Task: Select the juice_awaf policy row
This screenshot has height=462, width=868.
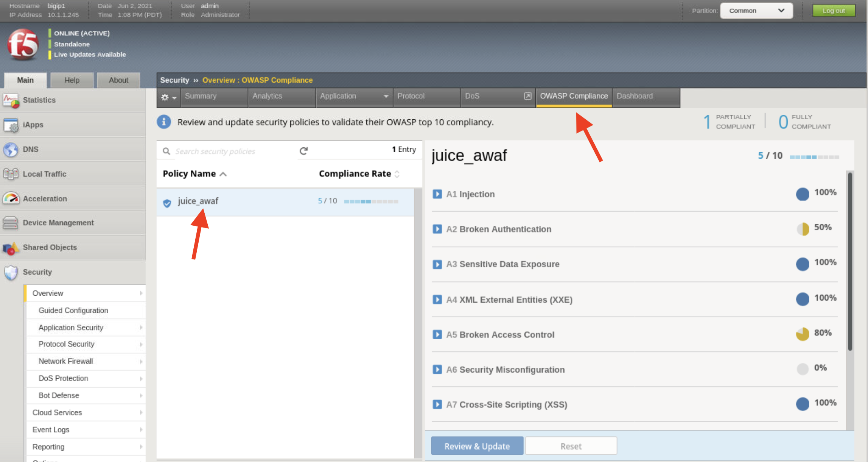Action: [285, 202]
